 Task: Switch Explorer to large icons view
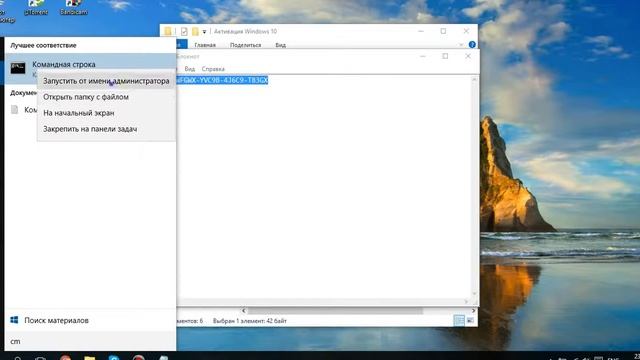(x=470, y=321)
